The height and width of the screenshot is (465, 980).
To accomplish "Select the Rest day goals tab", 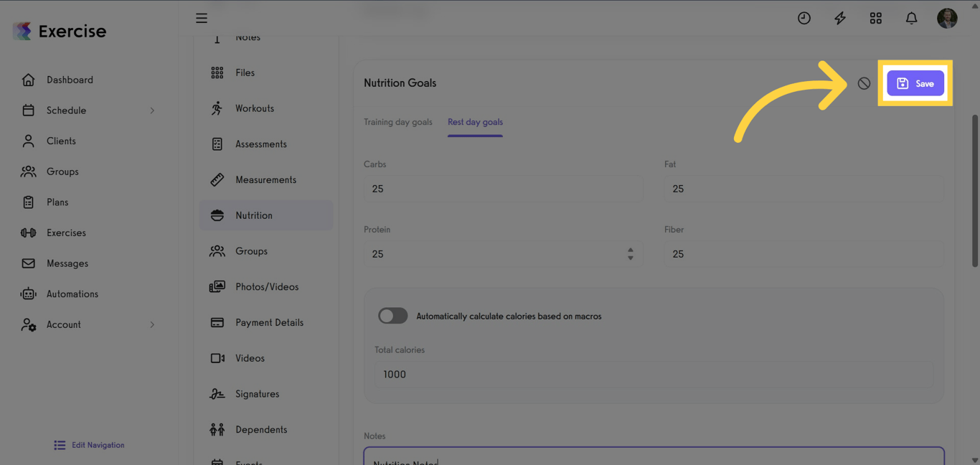I will (x=475, y=122).
